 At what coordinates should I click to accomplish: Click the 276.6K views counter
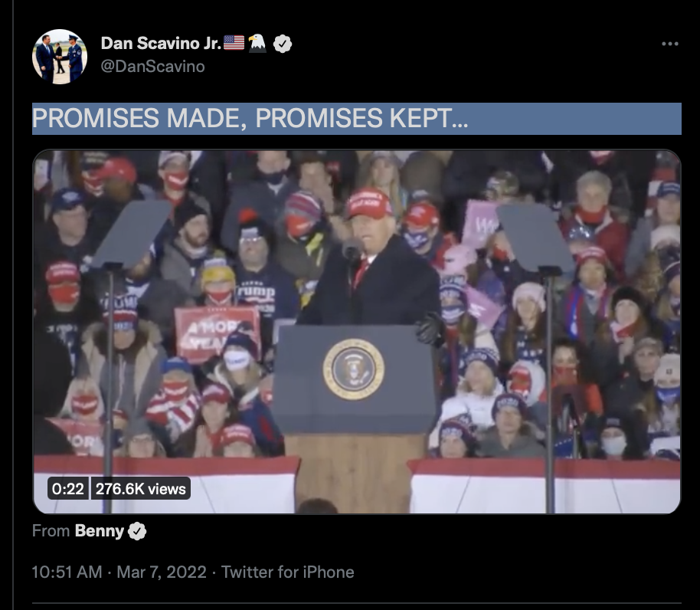[141, 488]
